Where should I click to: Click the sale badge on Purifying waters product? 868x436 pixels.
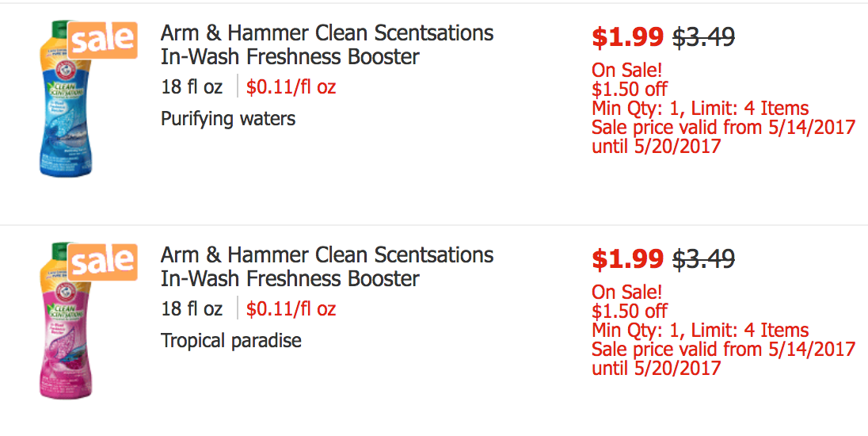(x=102, y=40)
